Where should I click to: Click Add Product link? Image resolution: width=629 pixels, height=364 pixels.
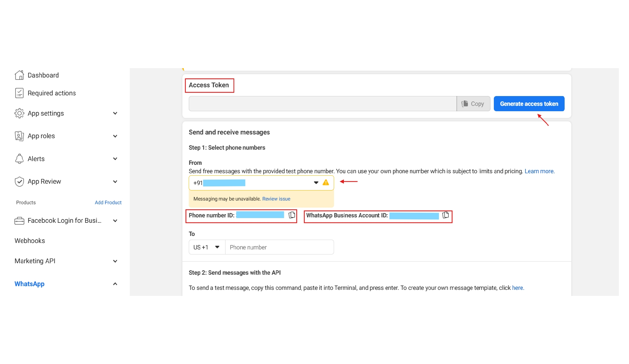click(x=108, y=203)
